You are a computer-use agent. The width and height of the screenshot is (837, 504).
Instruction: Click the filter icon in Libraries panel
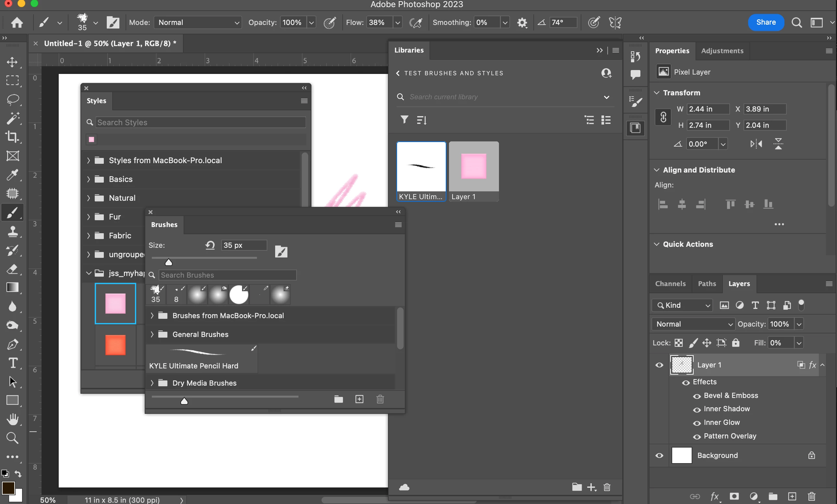[404, 120]
